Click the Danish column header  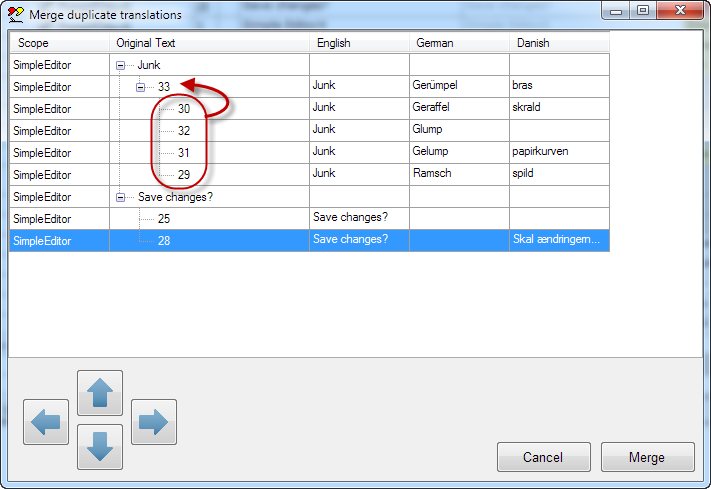tap(559, 43)
